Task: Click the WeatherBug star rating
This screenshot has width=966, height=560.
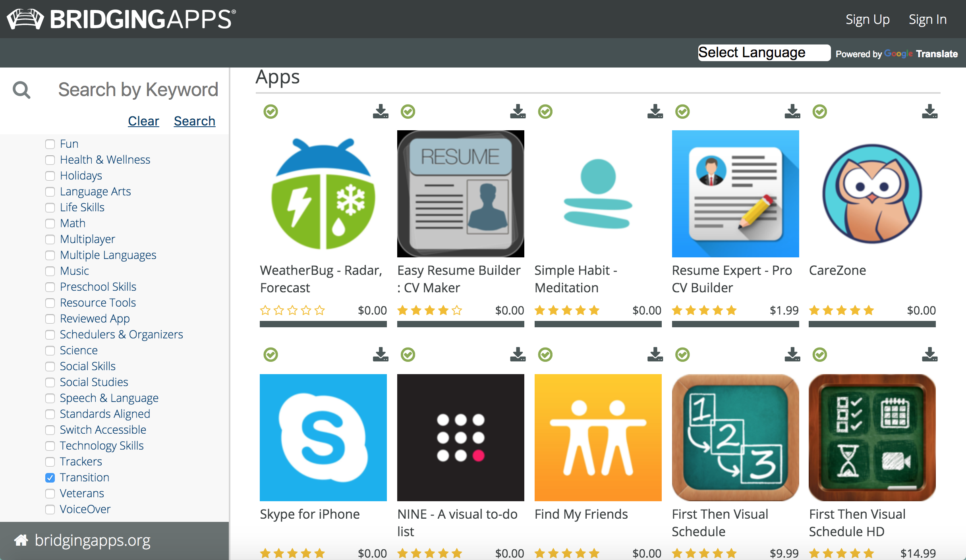Action: [x=292, y=310]
